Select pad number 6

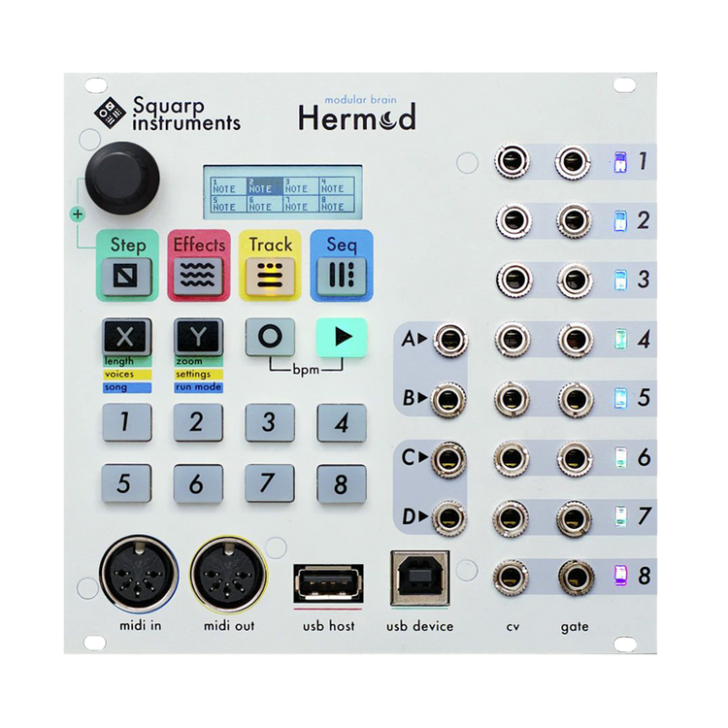coord(198,483)
